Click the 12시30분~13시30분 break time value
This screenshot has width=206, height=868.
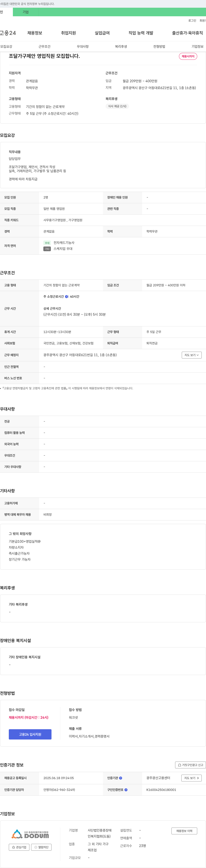57,332
